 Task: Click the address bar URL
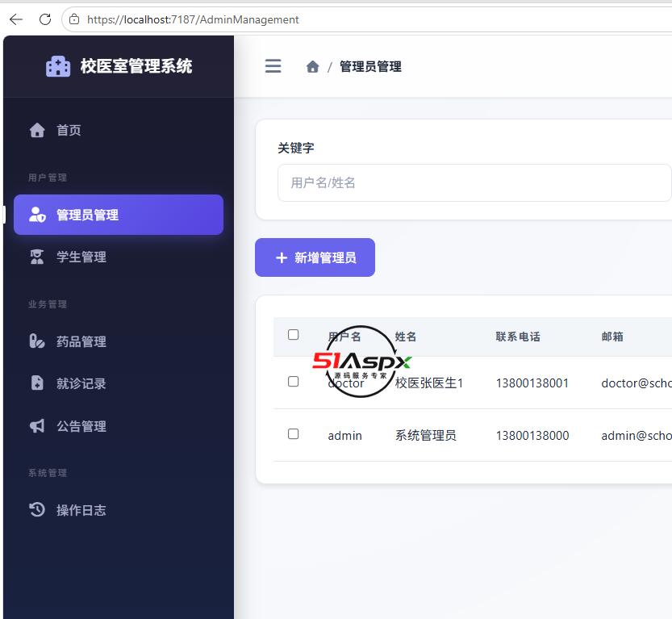[193, 19]
